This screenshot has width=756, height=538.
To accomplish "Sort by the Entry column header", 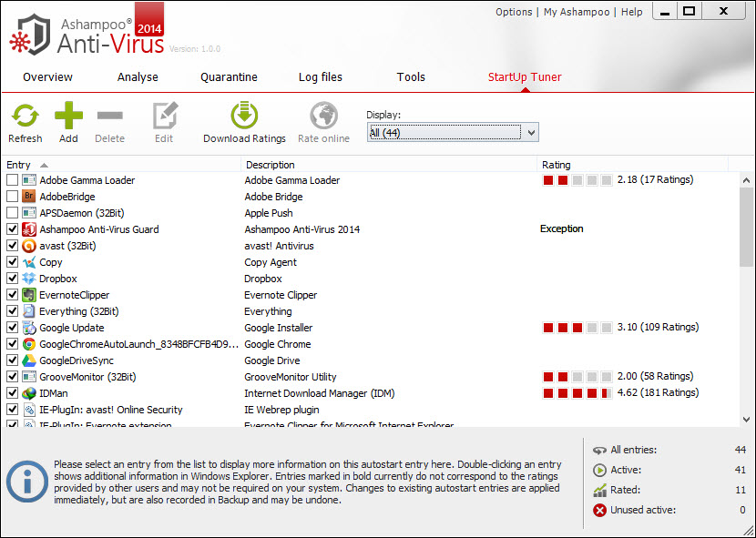I will click(x=120, y=165).
